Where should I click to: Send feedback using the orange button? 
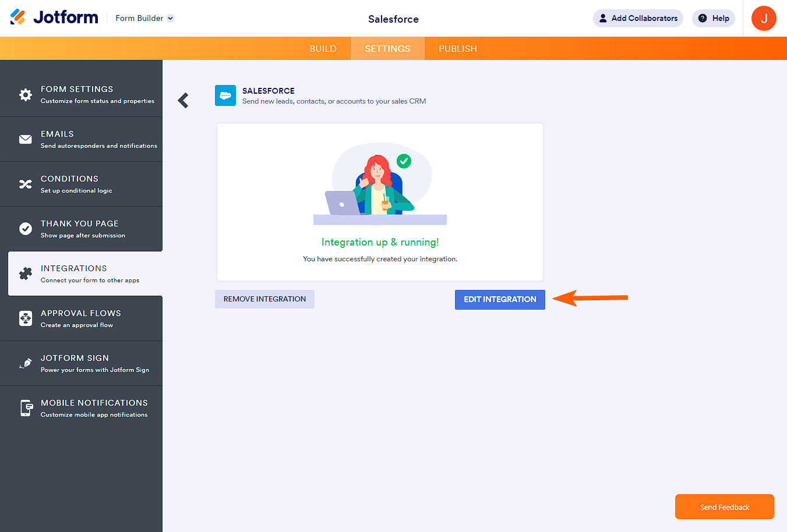tap(724, 506)
